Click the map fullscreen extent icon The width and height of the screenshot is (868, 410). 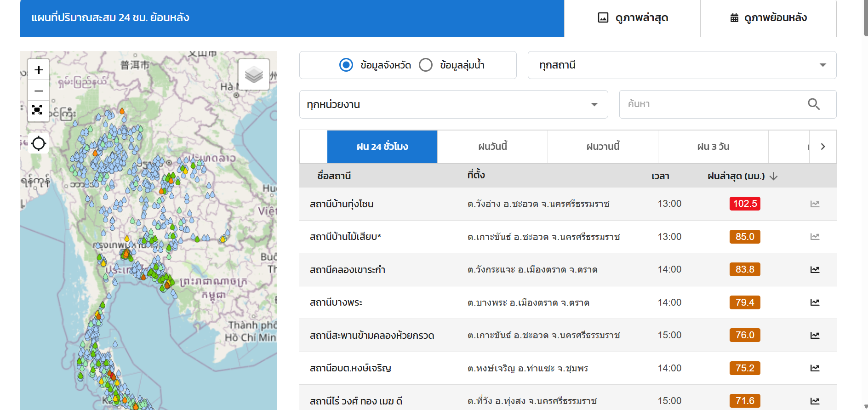pyautogui.click(x=37, y=110)
